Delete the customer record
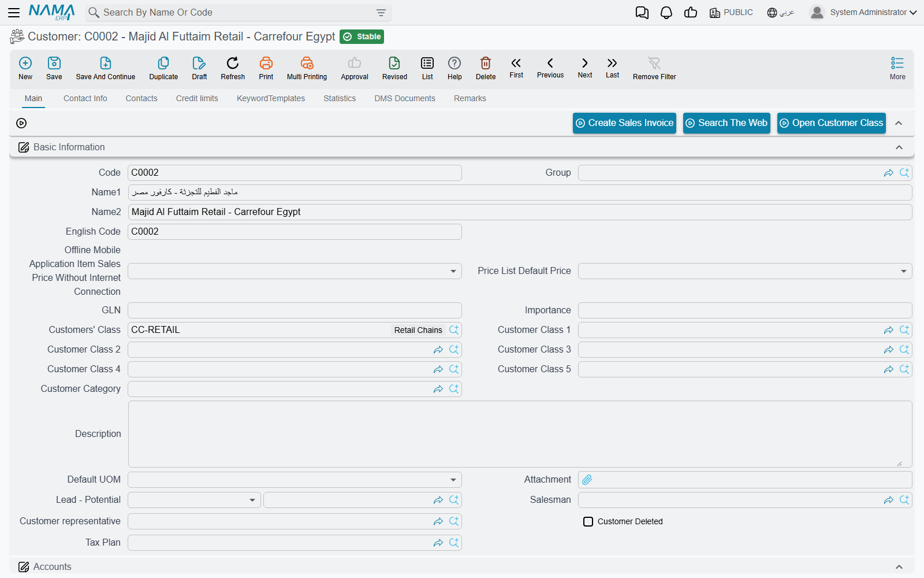 click(x=486, y=68)
